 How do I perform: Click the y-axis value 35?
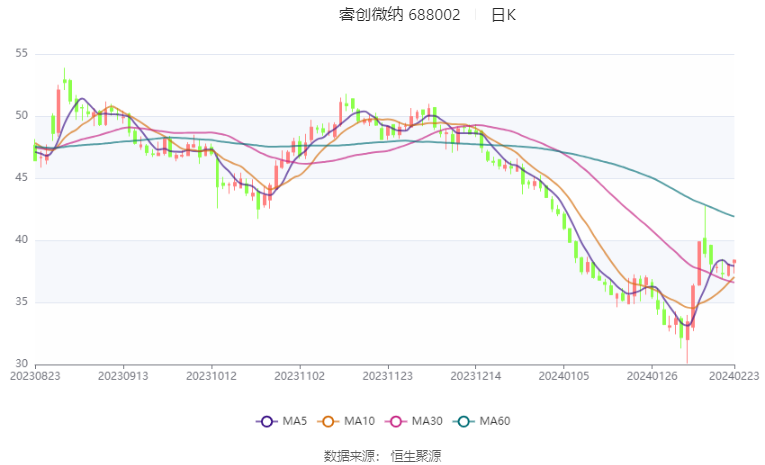[21, 302]
